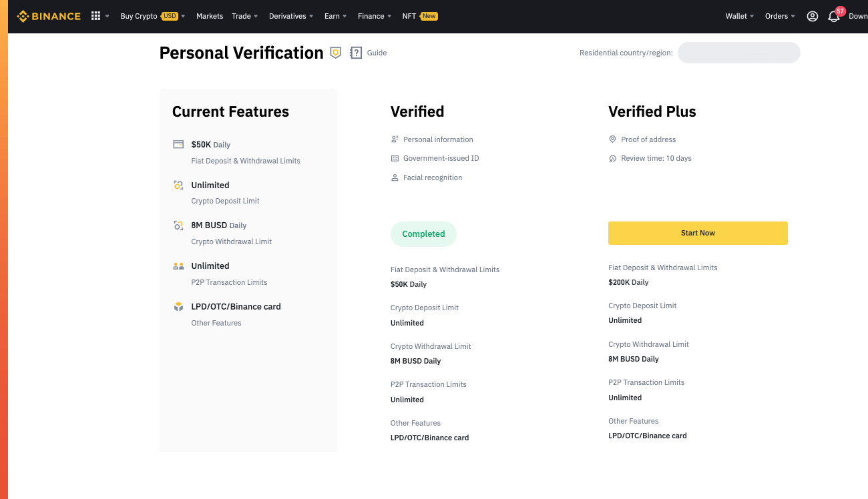The width and height of the screenshot is (868, 499).
Task: Click the verification shield badge icon
Action: pos(336,53)
